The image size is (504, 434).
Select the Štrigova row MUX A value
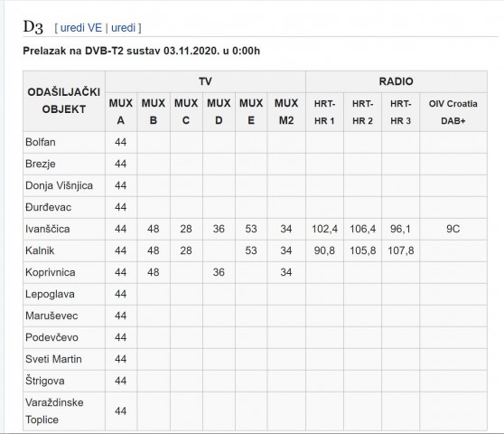(121, 381)
